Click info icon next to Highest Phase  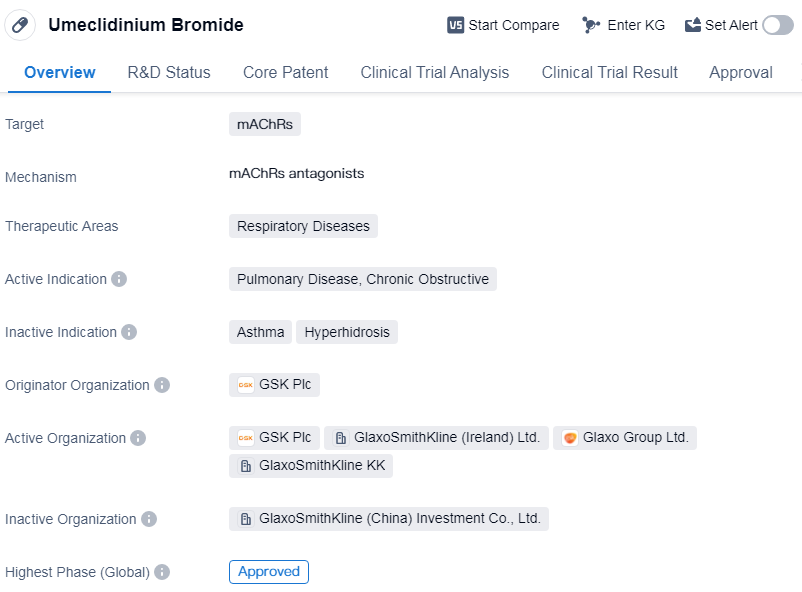pos(162,572)
